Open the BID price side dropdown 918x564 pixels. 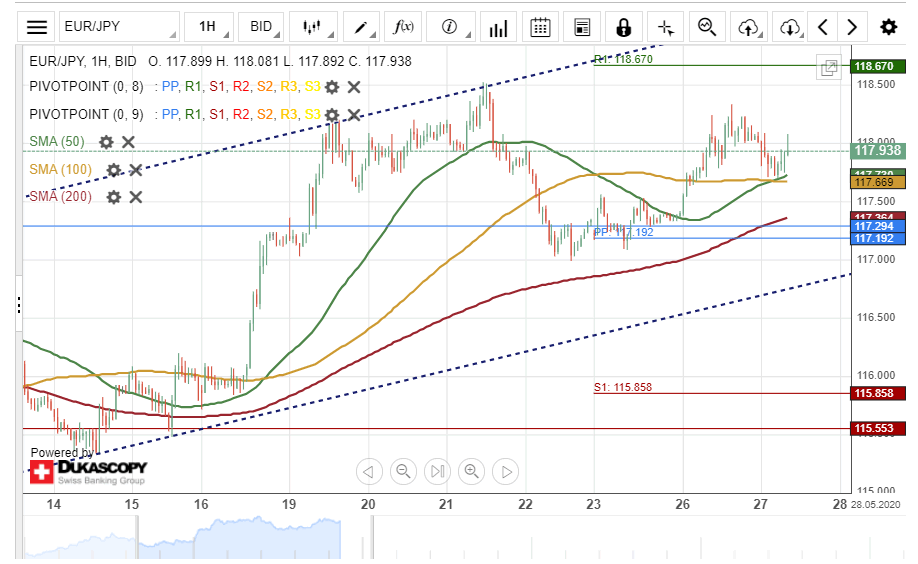coord(262,27)
